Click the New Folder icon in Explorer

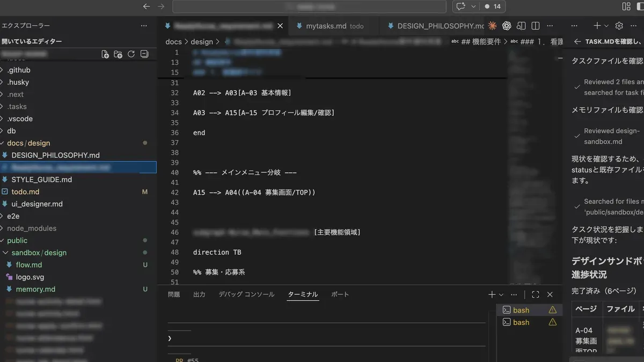click(x=118, y=54)
